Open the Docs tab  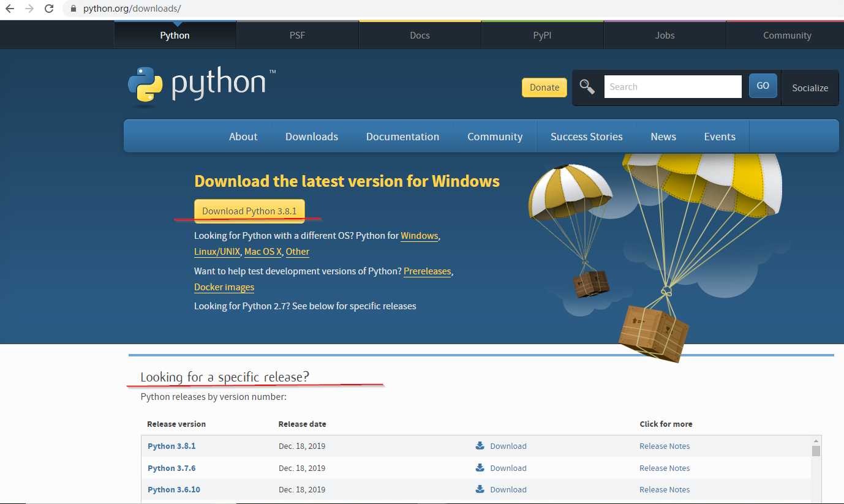coord(420,35)
